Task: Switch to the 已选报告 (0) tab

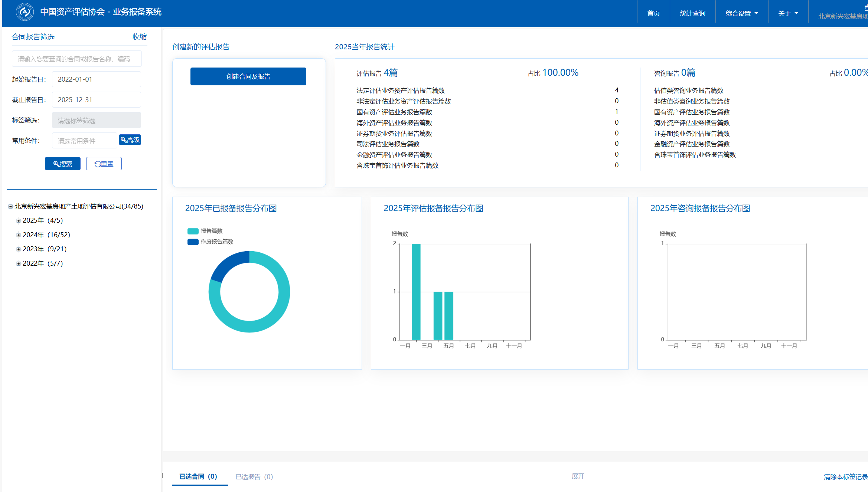Action: tap(254, 477)
